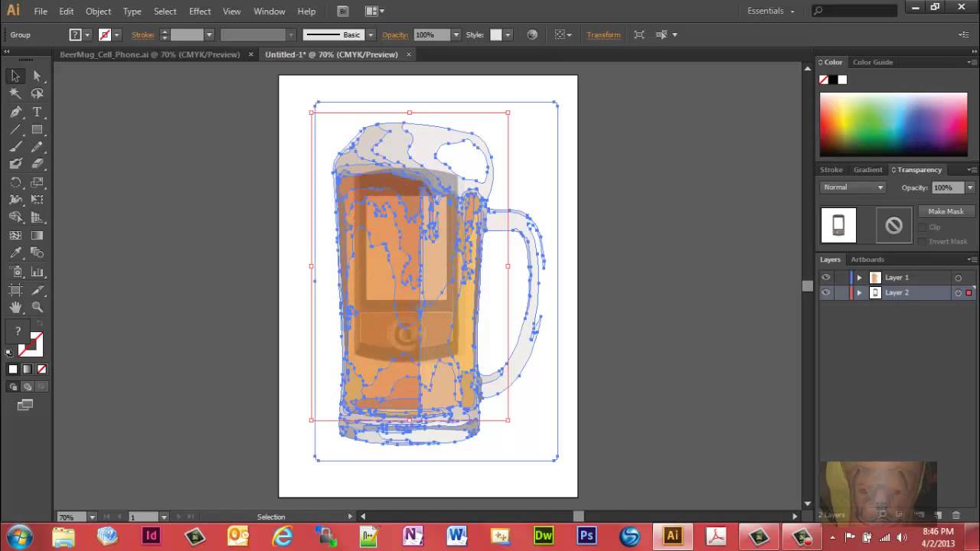Open the Object menu
This screenshot has width=980, height=551.
point(98,11)
